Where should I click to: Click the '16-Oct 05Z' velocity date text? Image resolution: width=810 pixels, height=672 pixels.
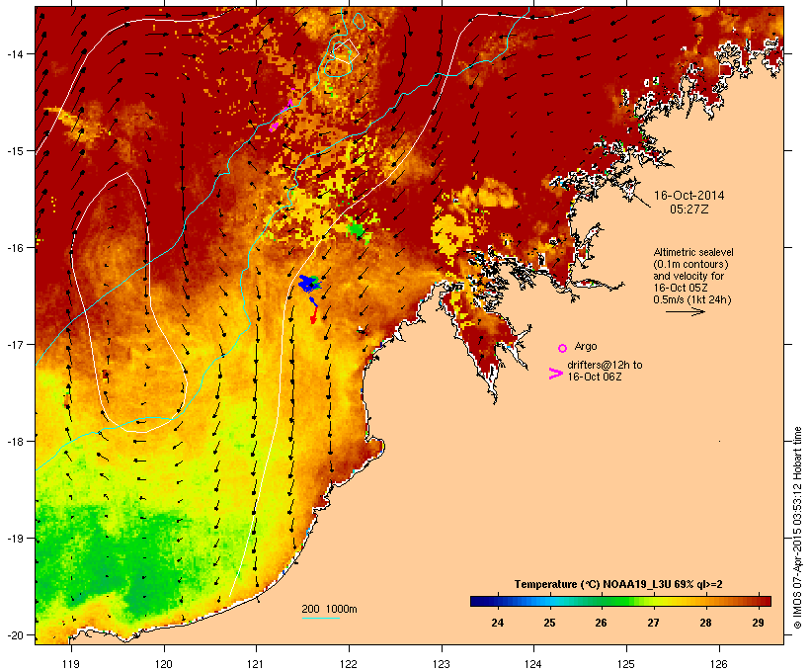click(681, 288)
